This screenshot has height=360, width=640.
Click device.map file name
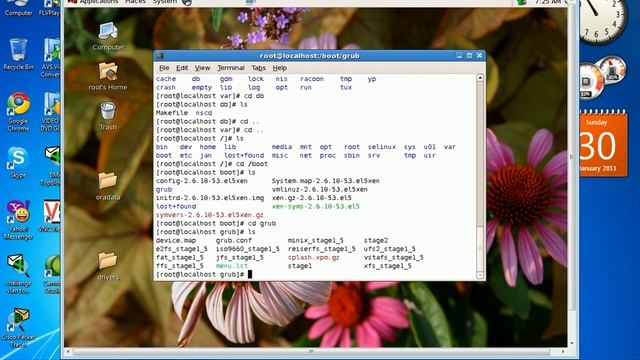[x=176, y=241]
